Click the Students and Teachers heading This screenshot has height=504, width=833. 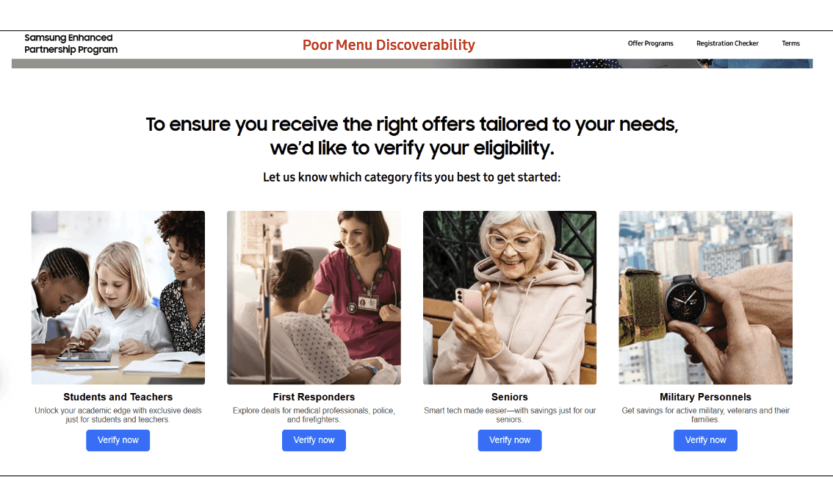[118, 397]
